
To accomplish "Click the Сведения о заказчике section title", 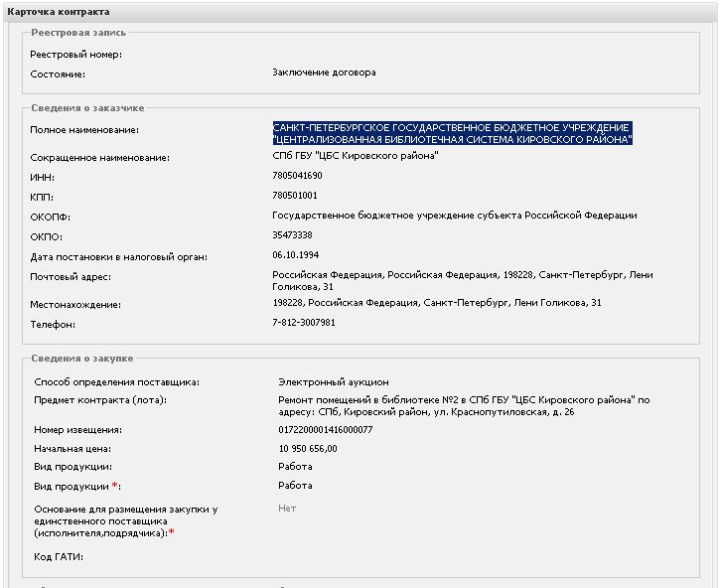I will tap(87, 108).
